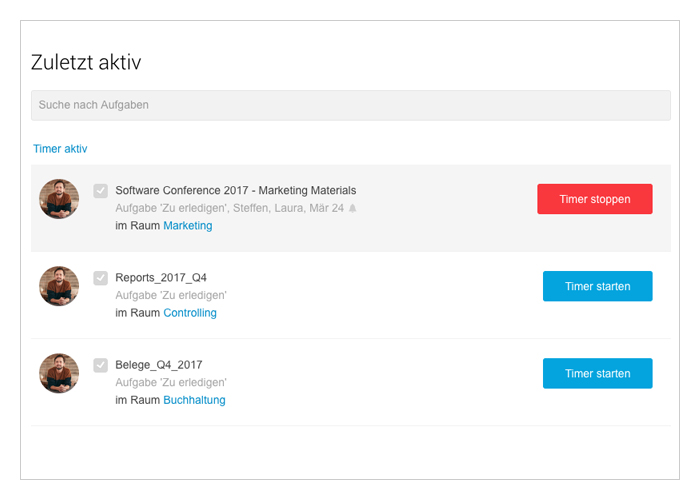Open the Belege_Q4_2017 task title
Screen dimensions: 700x500
pos(158,365)
